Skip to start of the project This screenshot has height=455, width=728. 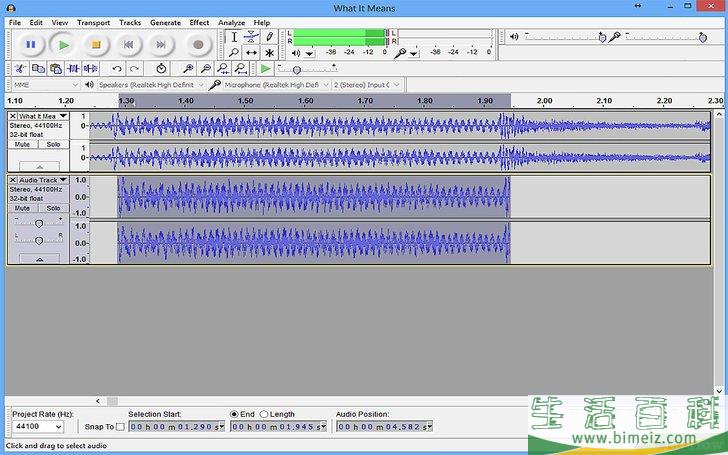tap(129, 45)
